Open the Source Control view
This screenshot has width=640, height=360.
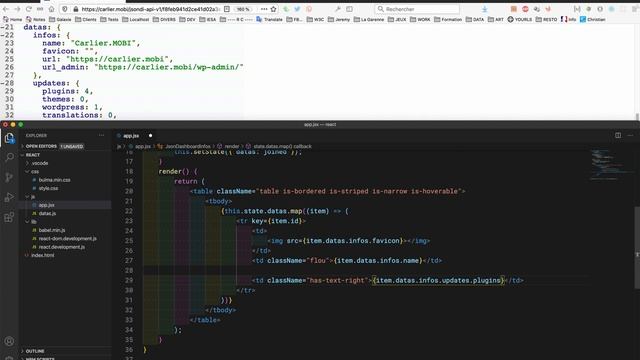pyautogui.click(x=9, y=177)
